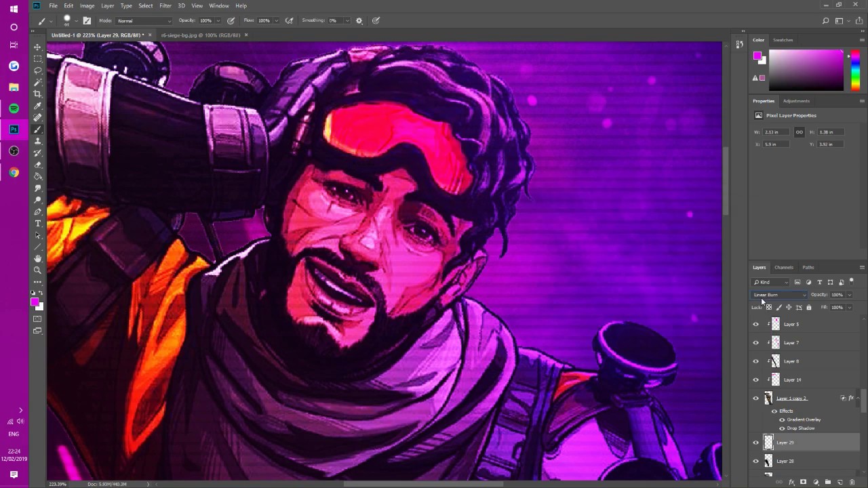Viewport: 868px width, 488px height.
Task: Choose the Horizontal Type tool
Action: pos(38,224)
